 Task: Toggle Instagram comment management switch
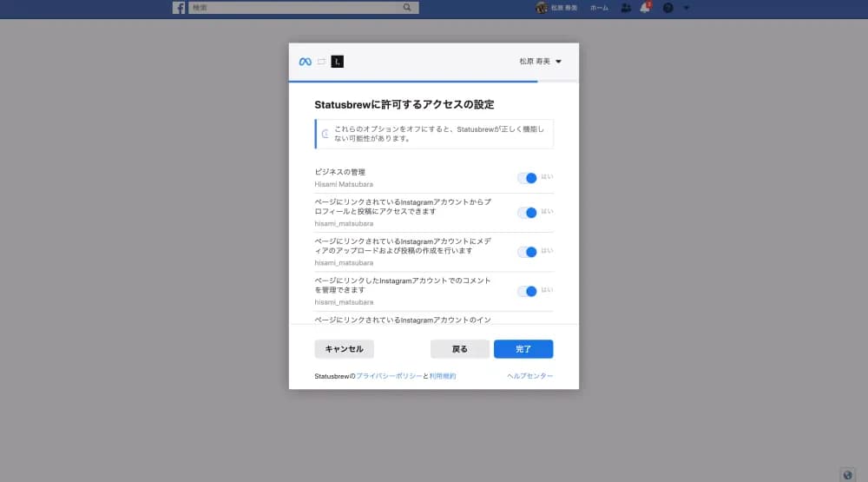pyautogui.click(x=527, y=292)
